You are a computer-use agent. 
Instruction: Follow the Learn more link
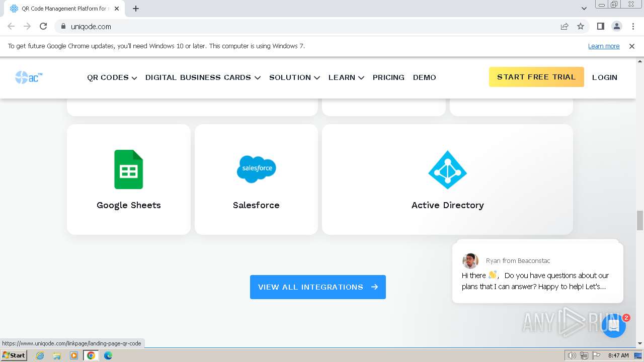[x=604, y=46]
